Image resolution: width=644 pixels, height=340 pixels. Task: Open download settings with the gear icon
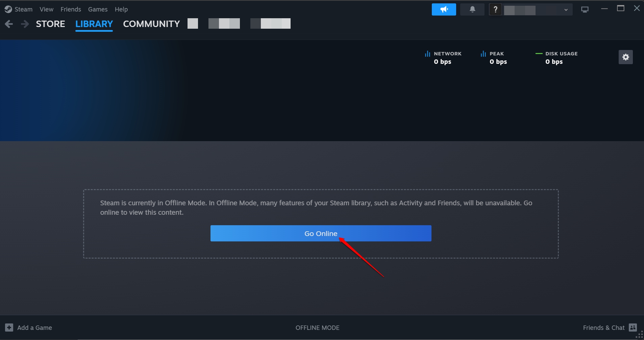pos(625,57)
